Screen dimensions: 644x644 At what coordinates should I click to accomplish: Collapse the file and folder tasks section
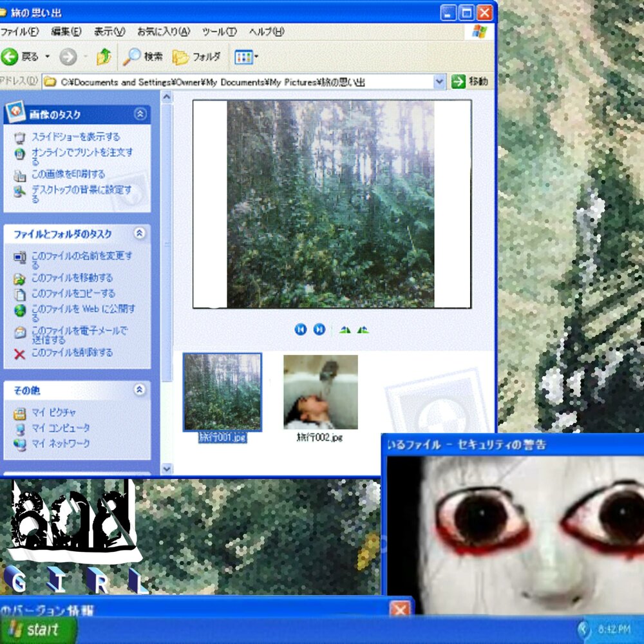click(x=140, y=234)
